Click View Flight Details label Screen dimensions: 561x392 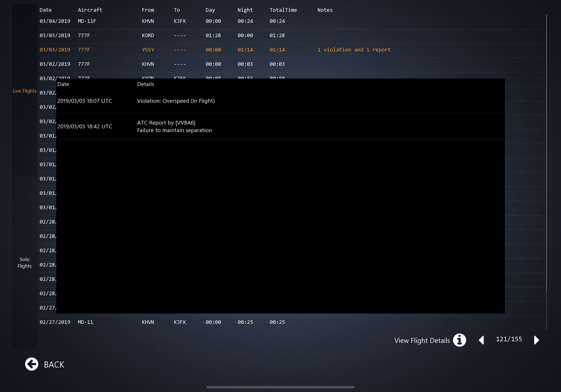pos(422,341)
